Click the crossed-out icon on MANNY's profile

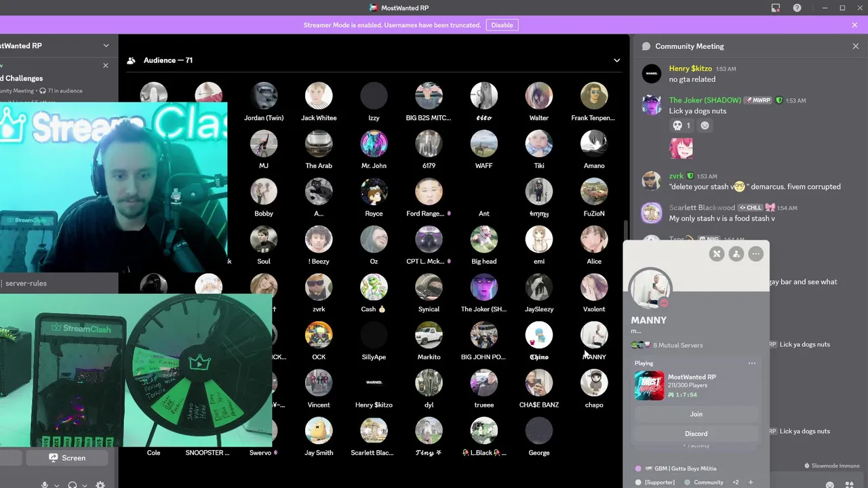(717, 253)
